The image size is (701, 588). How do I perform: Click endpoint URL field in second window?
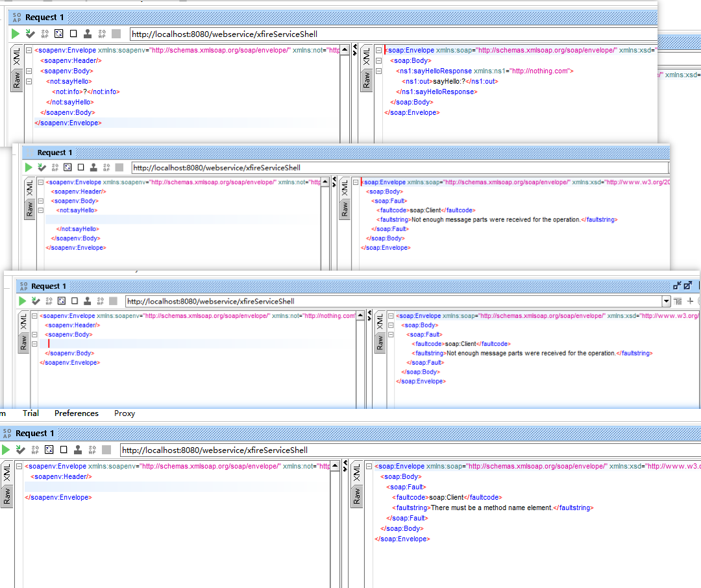coord(400,167)
